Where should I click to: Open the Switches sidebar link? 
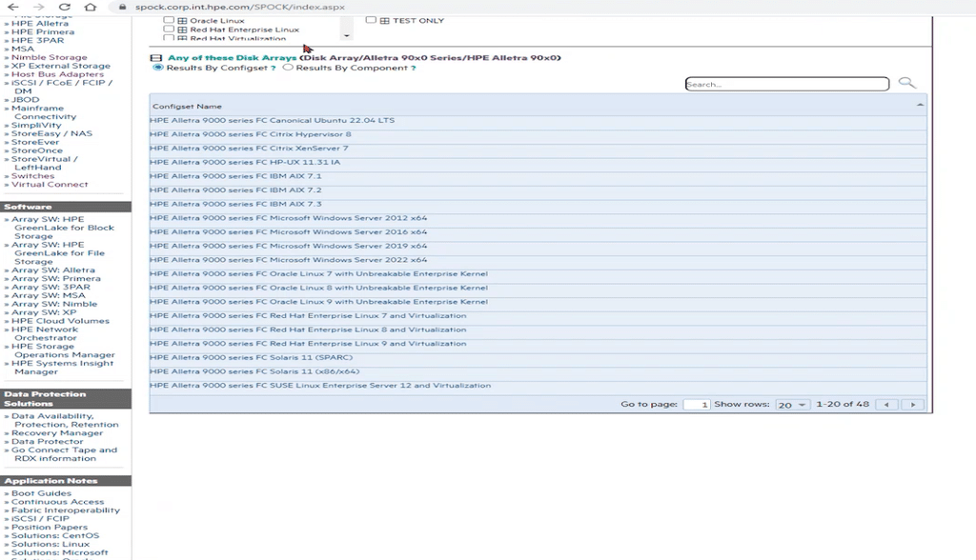point(32,176)
